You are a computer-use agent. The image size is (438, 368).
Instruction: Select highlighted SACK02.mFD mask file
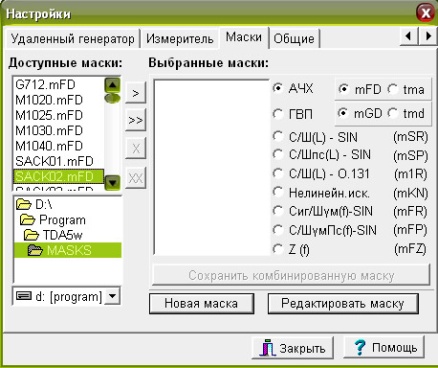(x=59, y=177)
